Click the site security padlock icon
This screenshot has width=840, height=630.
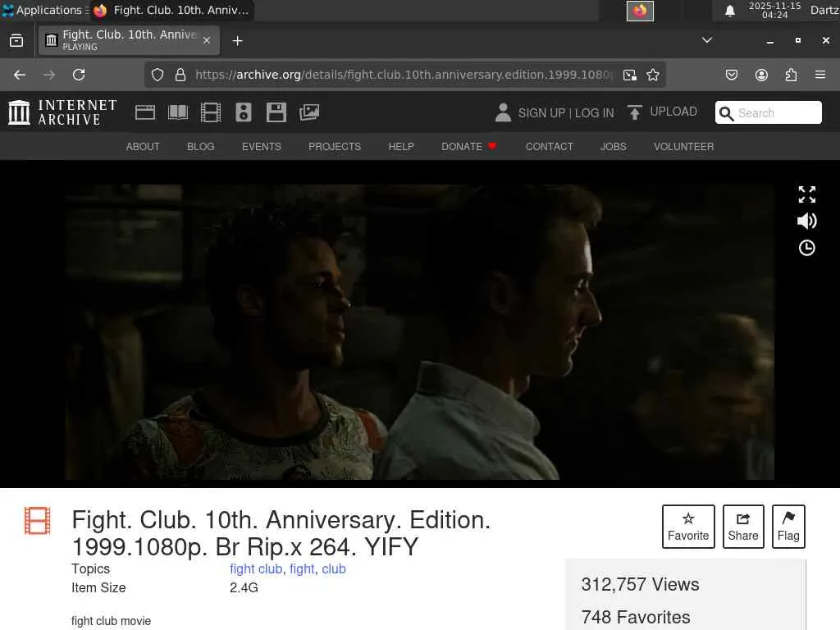(180, 75)
